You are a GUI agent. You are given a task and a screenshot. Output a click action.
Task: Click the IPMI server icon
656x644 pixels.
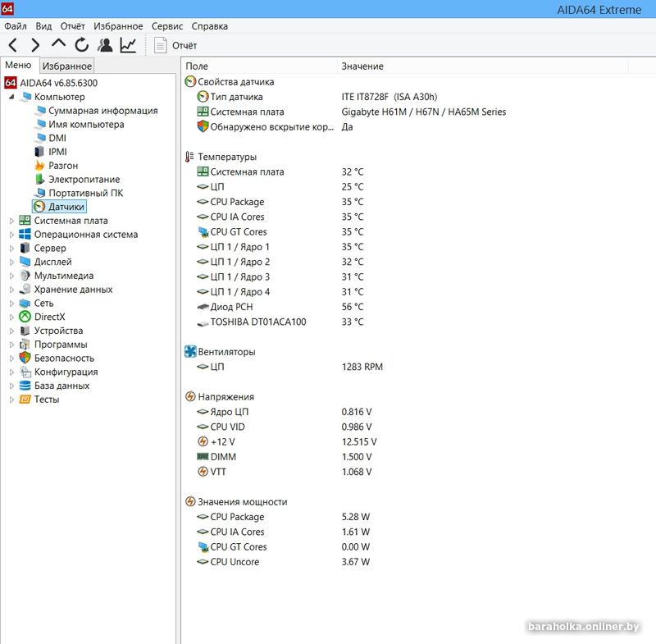pyautogui.click(x=39, y=152)
